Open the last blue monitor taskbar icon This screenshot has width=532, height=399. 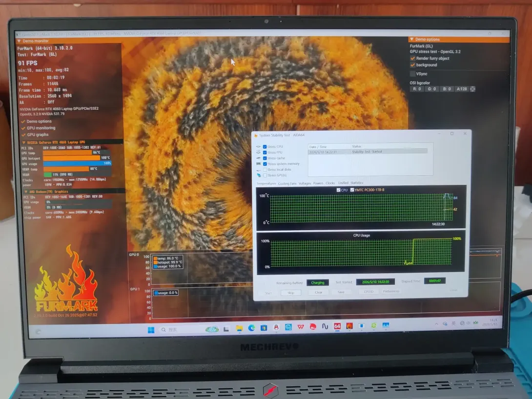click(386, 325)
